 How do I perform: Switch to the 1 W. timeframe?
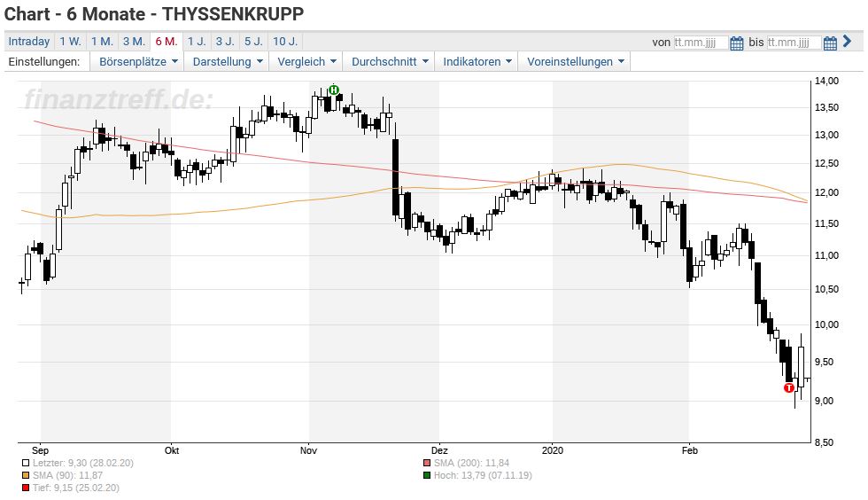[x=70, y=42]
